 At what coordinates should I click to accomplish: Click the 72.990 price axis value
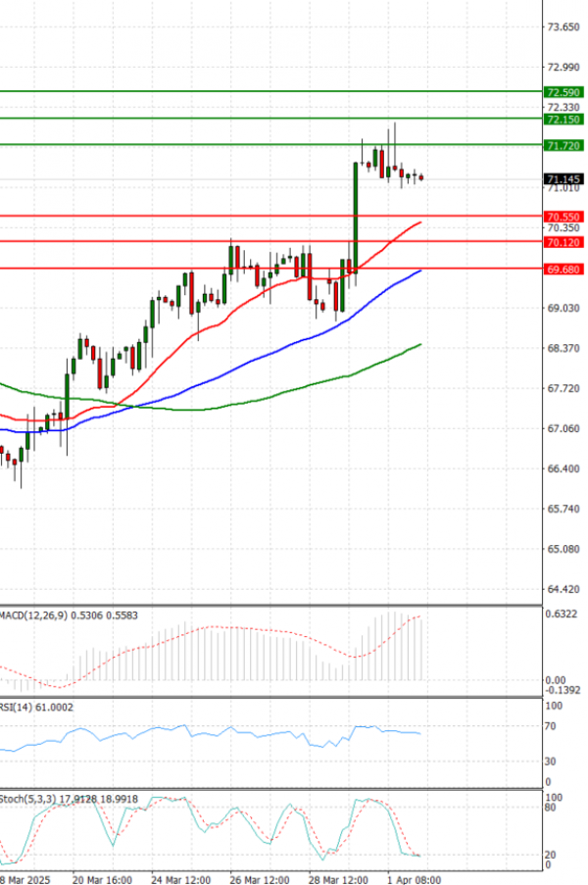click(x=563, y=68)
